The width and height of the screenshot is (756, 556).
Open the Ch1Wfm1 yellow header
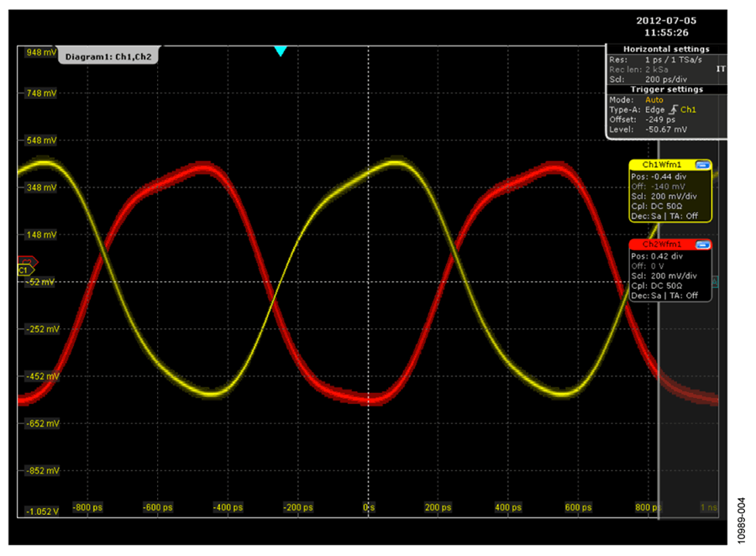(662, 165)
